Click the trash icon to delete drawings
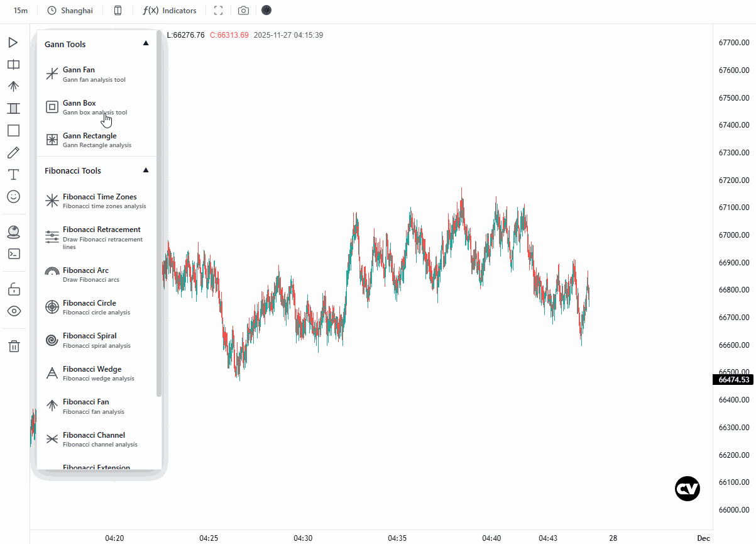 pos(14,346)
